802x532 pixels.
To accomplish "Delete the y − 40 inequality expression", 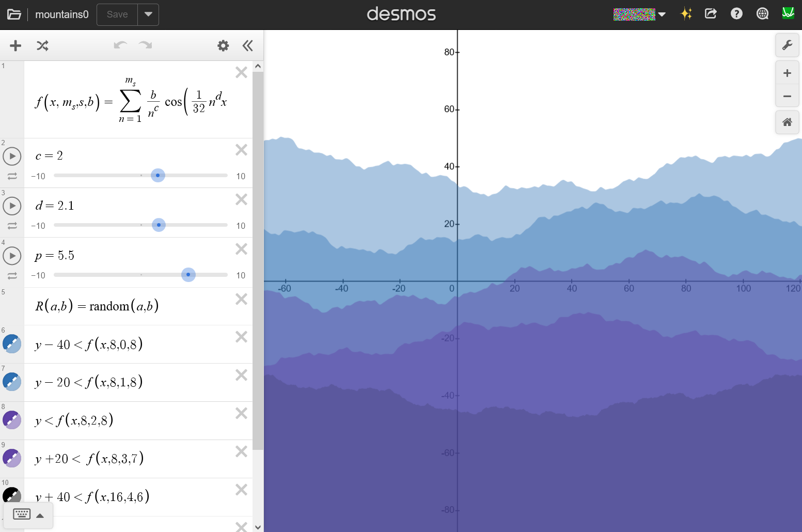I will tap(241, 337).
